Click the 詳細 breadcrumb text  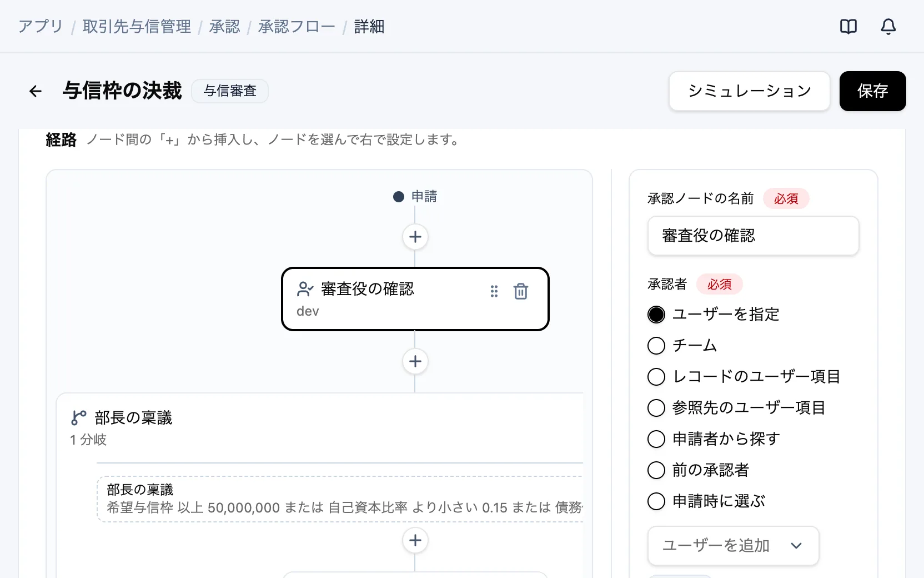point(369,27)
